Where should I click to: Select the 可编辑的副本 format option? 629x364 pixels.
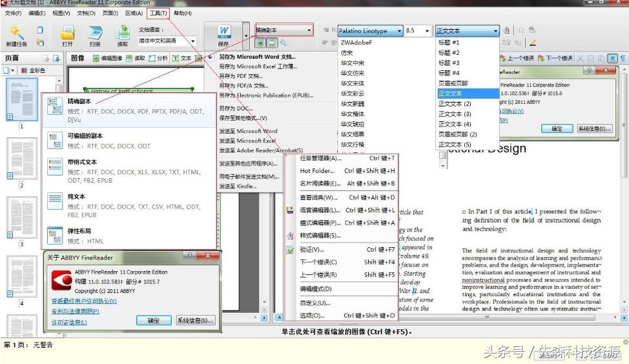tap(129, 141)
